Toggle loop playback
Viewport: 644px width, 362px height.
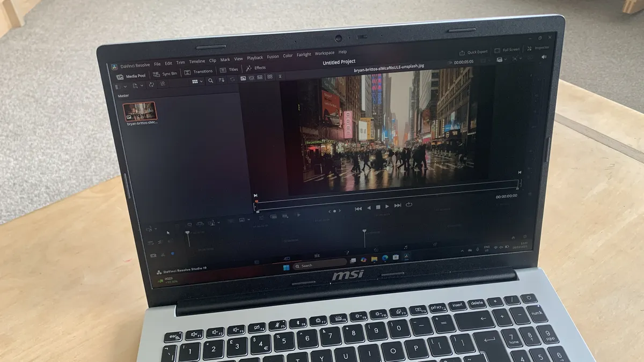tap(409, 204)
